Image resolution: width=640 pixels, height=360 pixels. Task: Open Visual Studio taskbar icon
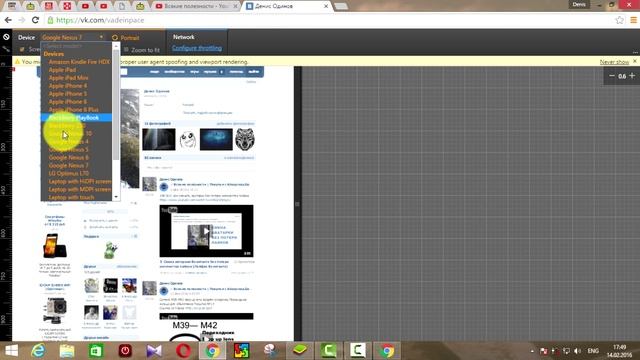coord(154,351)
